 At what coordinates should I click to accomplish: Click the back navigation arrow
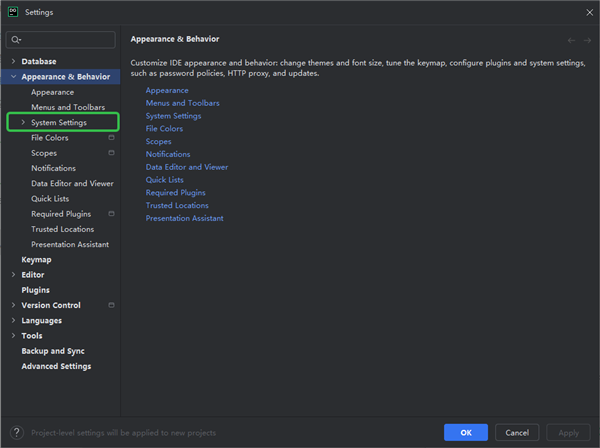point(571,40)
